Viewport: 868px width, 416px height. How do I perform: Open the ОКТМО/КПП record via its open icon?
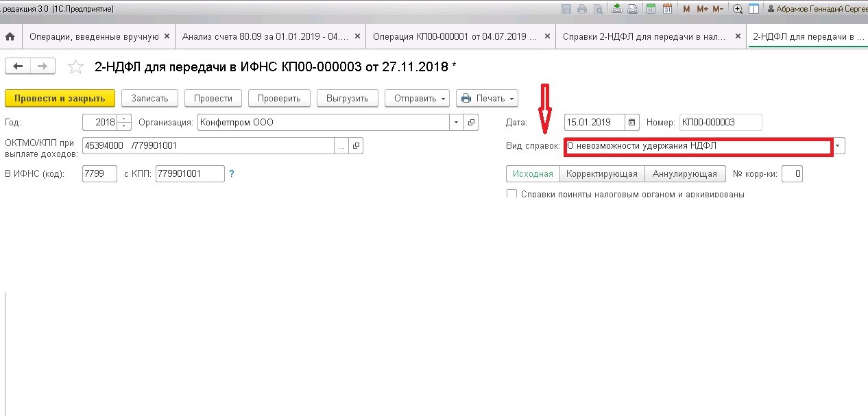click(355, 146)
